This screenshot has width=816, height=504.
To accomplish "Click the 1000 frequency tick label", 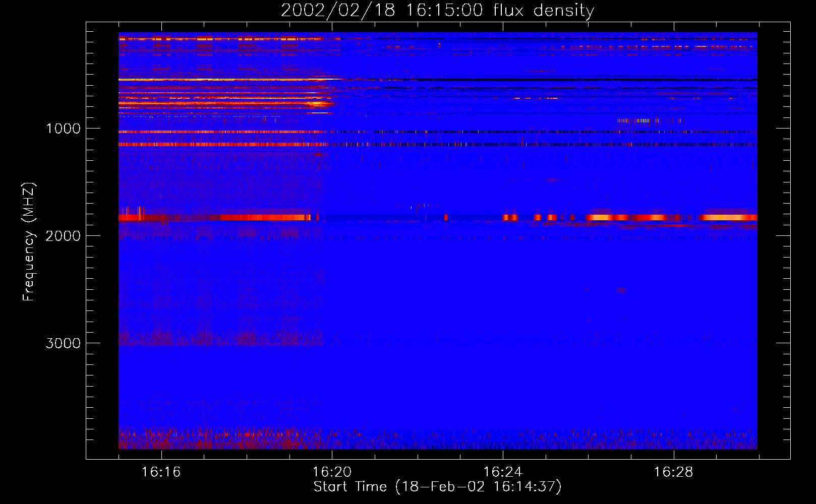I will [63, 129].
